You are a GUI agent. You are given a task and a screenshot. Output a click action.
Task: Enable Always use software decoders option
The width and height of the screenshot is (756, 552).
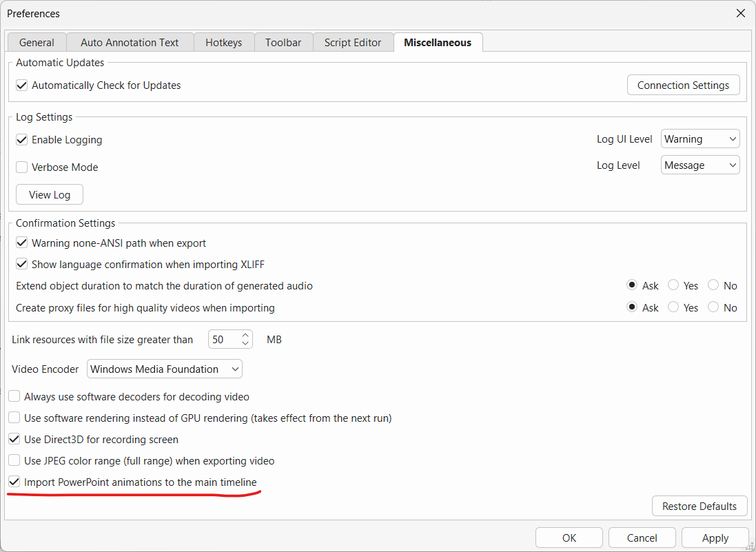click(14, 397)
